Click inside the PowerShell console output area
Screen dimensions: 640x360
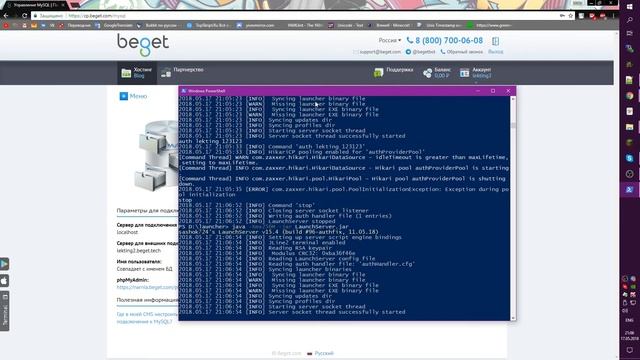click(x=344, y=208)
